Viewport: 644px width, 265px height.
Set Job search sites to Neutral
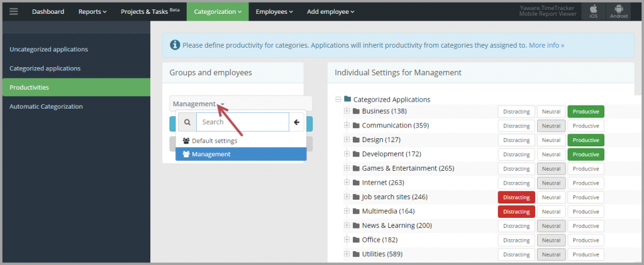551,197
